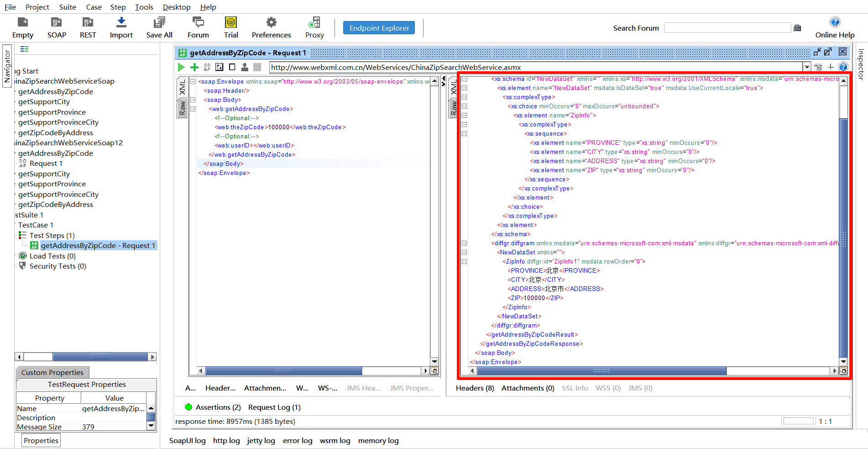Click the response horizontal scrollbar thumb
Screen dimensions: 868x449
(x=601, y=371)
